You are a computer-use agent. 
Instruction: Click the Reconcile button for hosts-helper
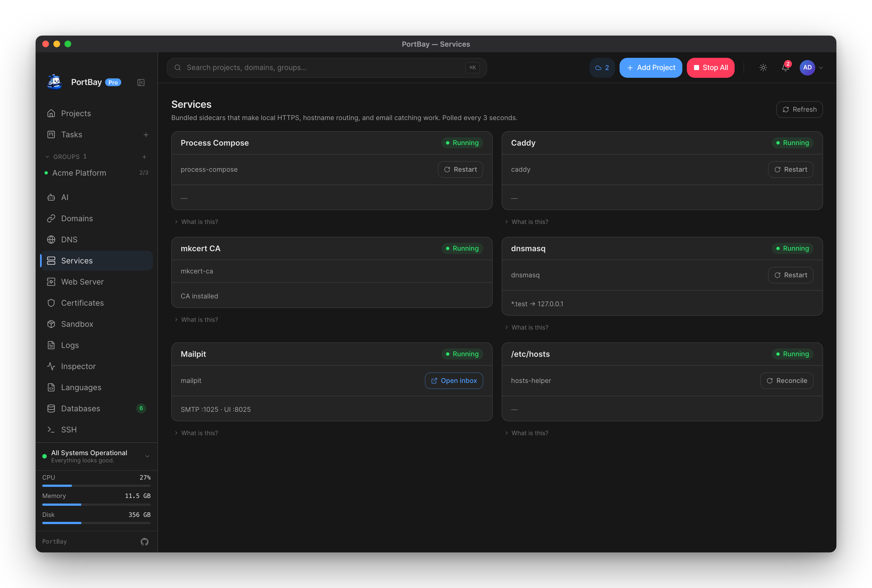coord(786,381)
